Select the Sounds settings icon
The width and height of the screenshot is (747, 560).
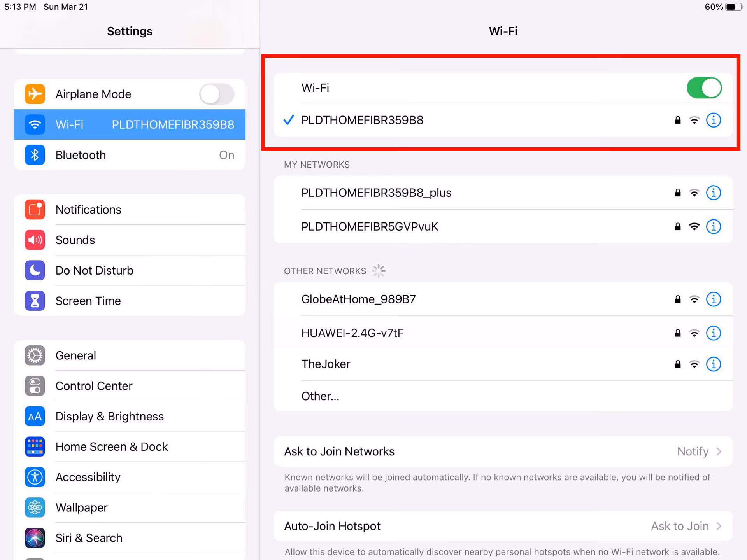(x=35, y=240)
